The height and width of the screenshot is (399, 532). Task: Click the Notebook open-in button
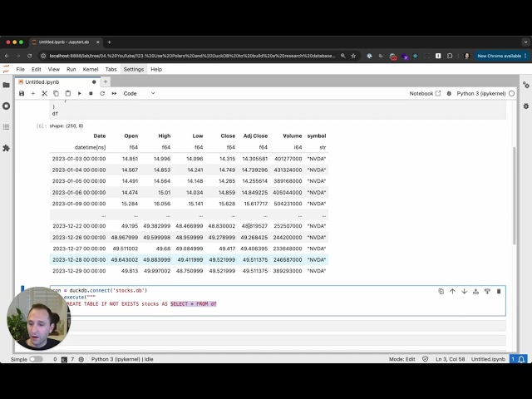pos(425,93)
